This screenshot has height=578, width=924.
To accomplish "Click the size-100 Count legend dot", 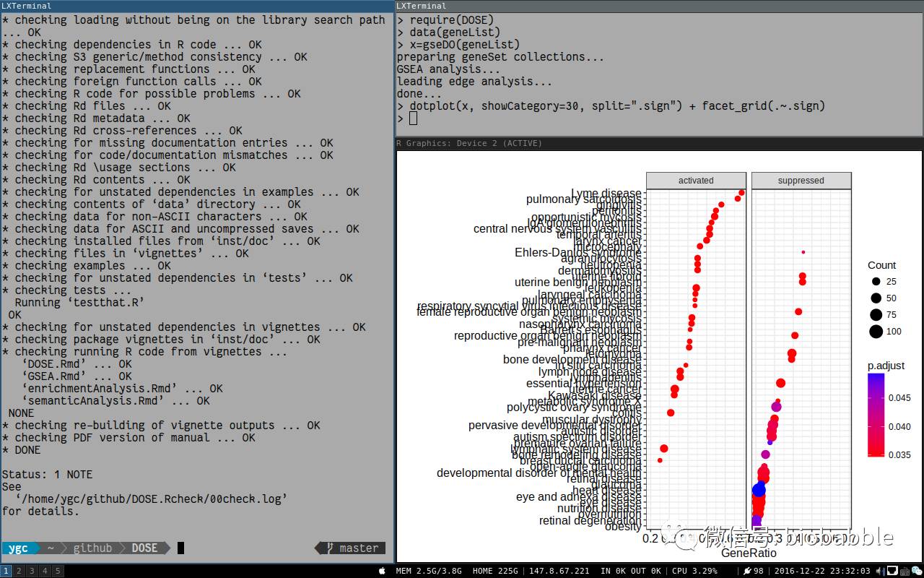I will coord(876,332).
